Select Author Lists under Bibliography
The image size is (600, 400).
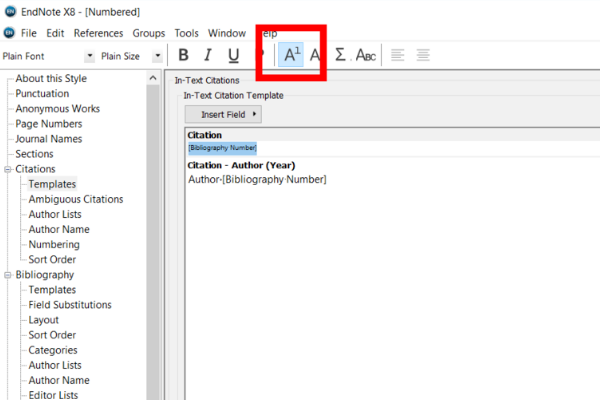point(55,365)
